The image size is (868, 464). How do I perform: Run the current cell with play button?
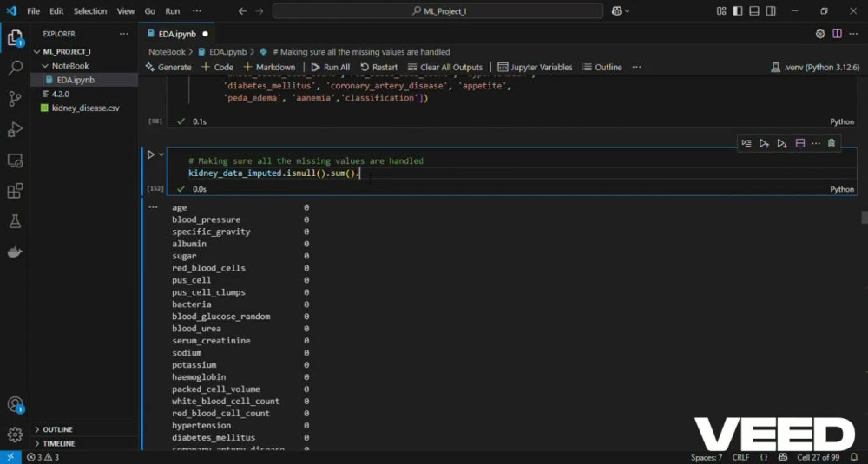[x=150, y=155]
